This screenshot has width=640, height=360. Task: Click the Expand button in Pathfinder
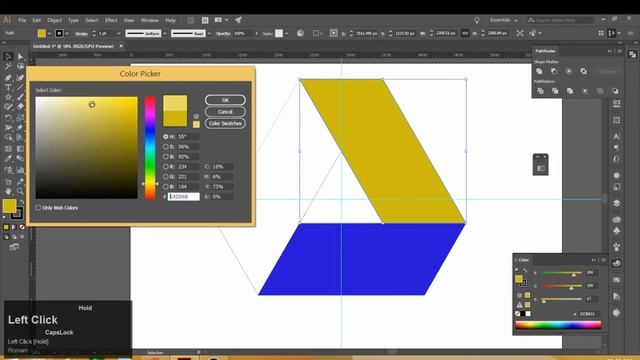pos(607,71)
